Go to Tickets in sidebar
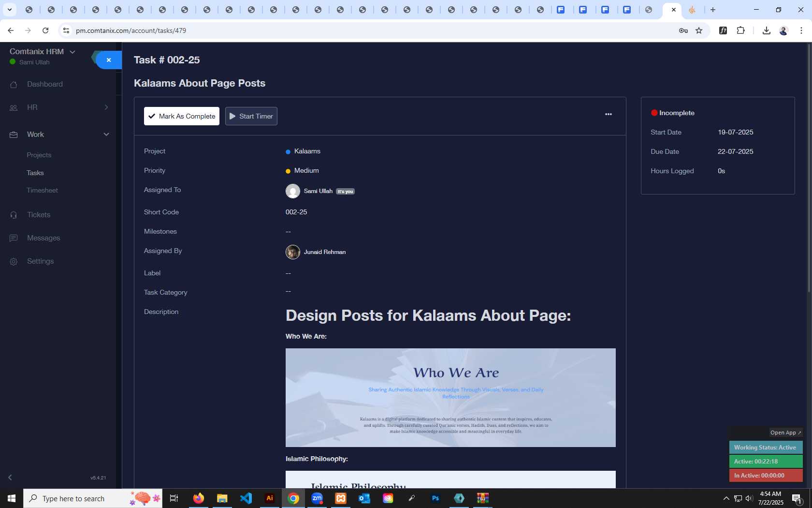812x508 pixels. [x=39, y=215]
